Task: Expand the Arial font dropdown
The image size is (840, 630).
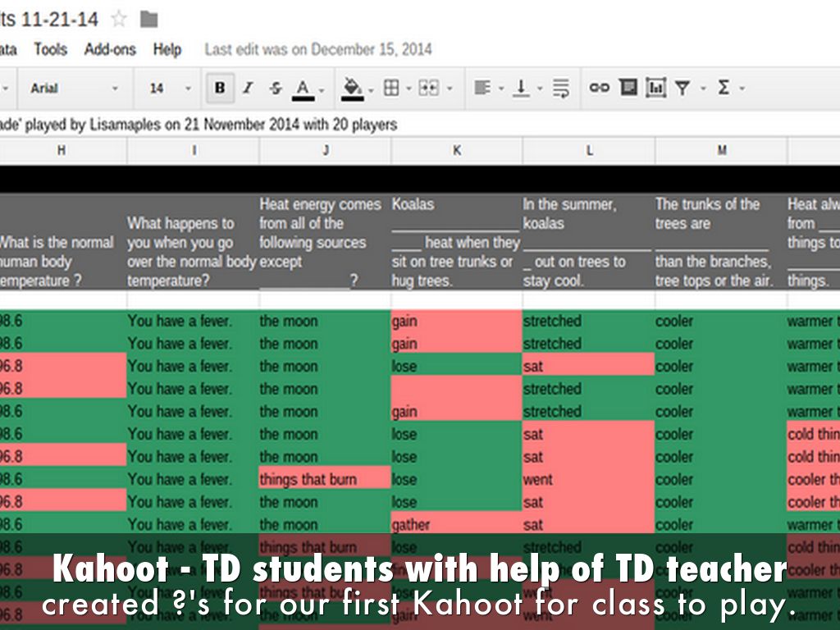Action: 74,88
